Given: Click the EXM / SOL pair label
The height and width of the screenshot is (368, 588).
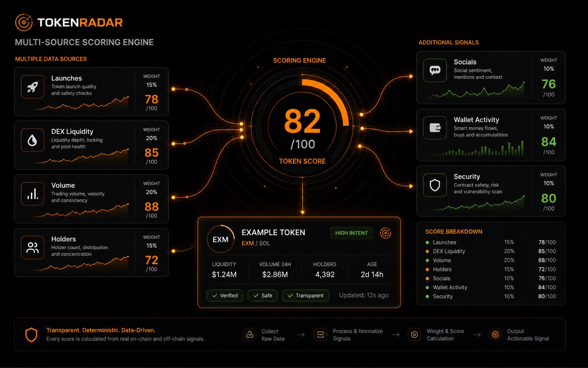Looking at the screenshot, I should [x=256, y=243].
